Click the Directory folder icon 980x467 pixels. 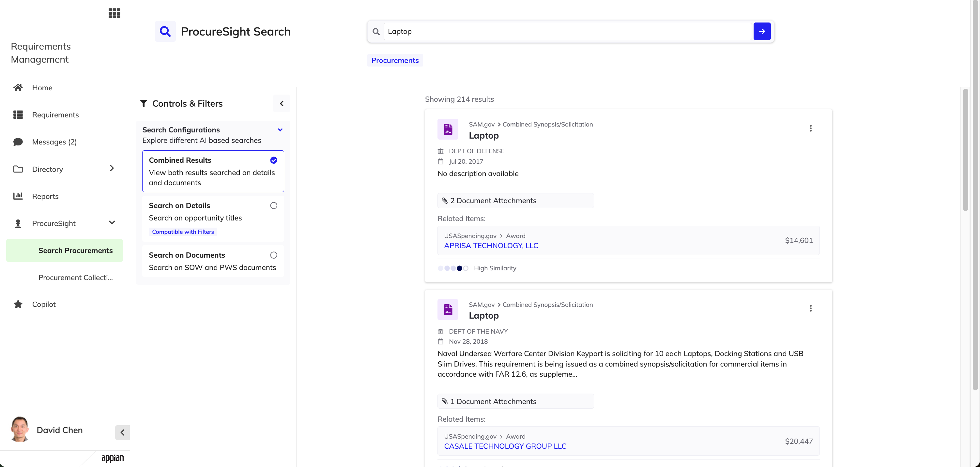coord(18,169)
